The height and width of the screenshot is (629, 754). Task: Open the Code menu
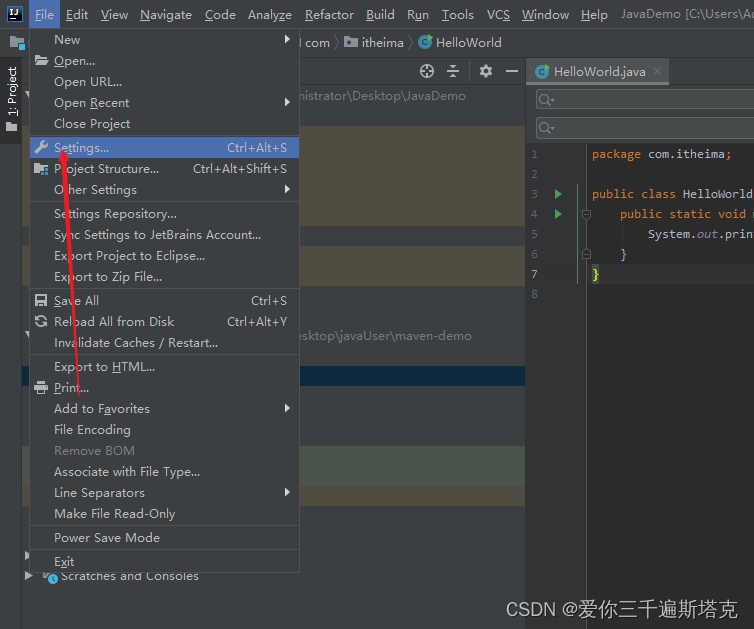point(220,15)
